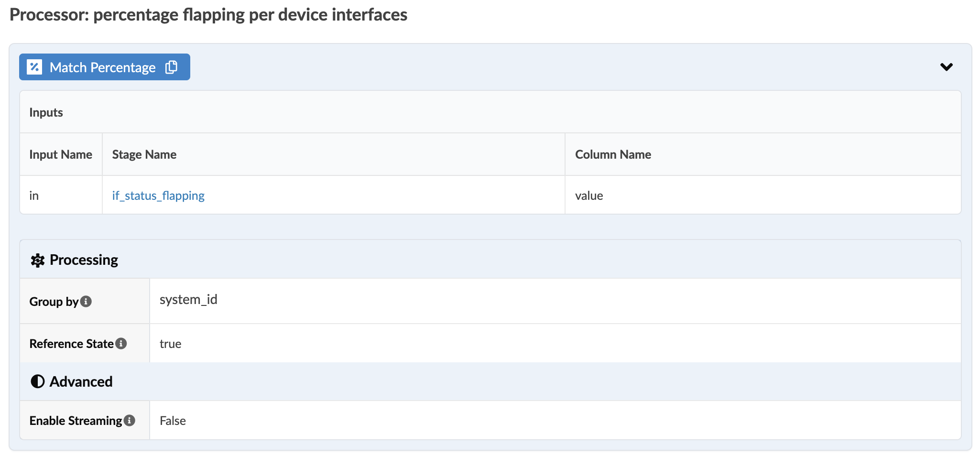Collapse the processor panel with chevron

pyautogui.click(x=946, y=67)
